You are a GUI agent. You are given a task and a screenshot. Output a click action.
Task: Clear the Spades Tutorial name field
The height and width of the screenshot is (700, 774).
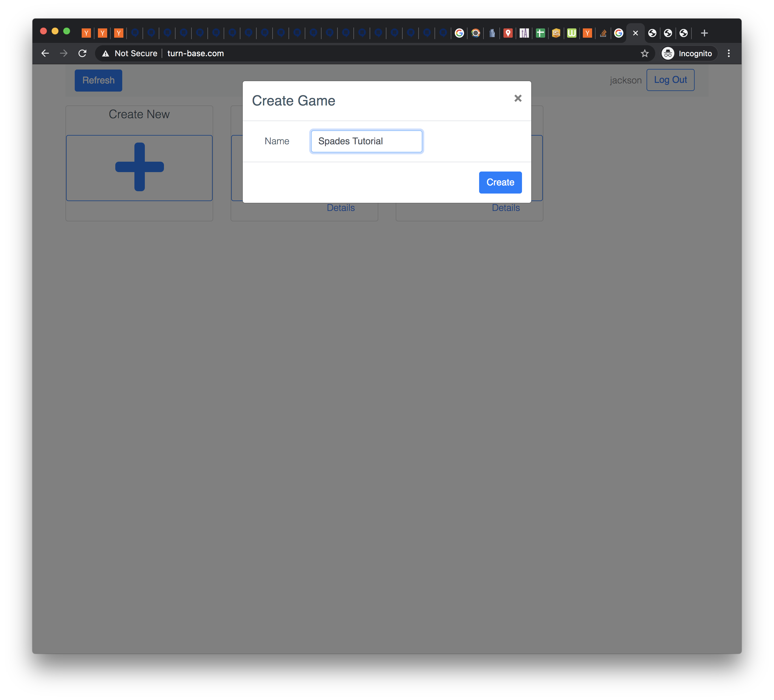tap(367, 141)
